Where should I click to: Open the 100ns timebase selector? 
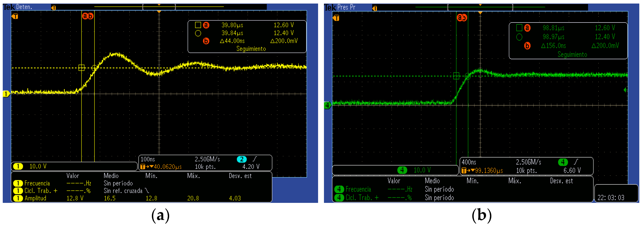[148, 159]
